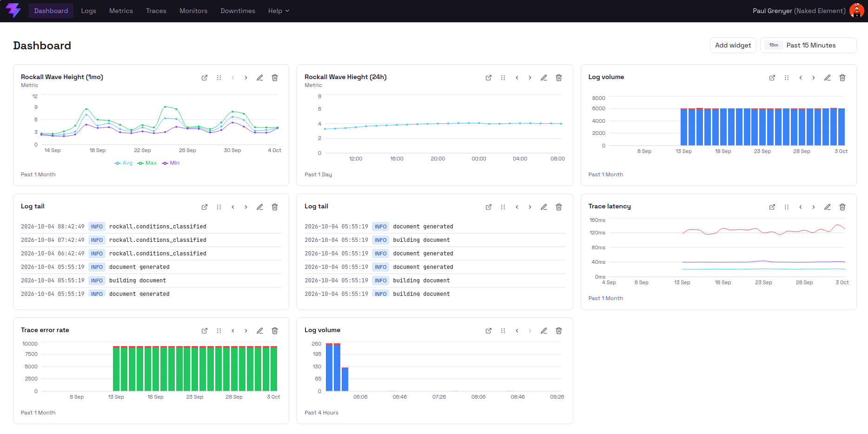Click the last green bar in Trace error rate chart
This screenshot has width=868, height=434.
click(x=274, y=368)
